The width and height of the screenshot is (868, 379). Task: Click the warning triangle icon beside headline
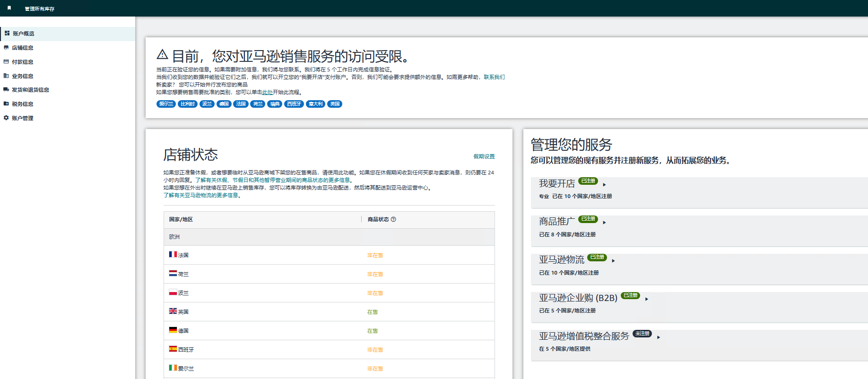162,54
